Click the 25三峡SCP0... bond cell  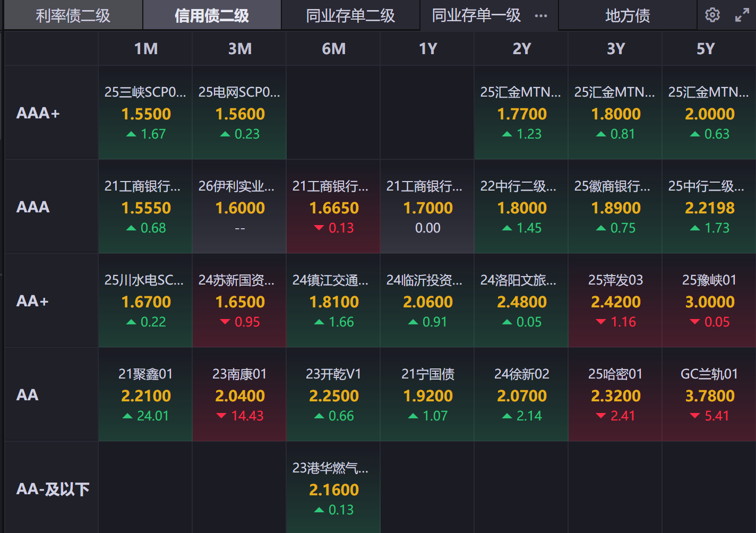[x=145, y=113]
